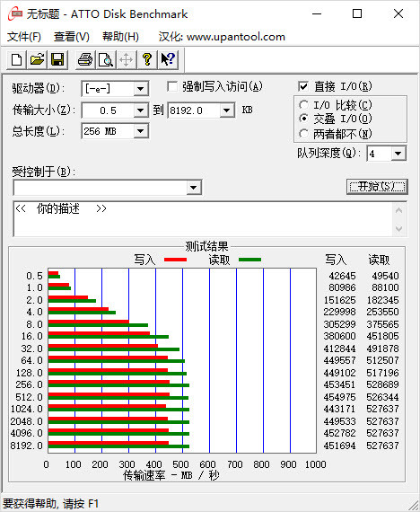Viewport: 420px width, 512px height.
Task: Click the read value 512507
Action: (x=382, y=360)
